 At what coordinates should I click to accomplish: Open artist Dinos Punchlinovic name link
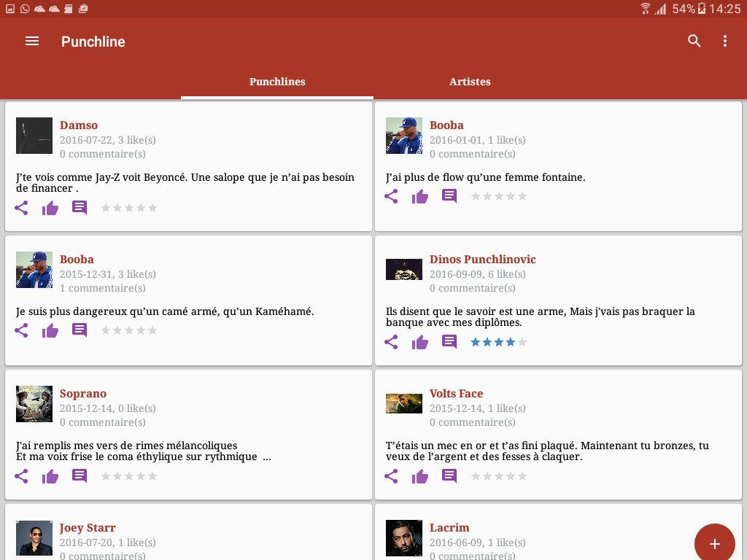[x=483, y=260]
